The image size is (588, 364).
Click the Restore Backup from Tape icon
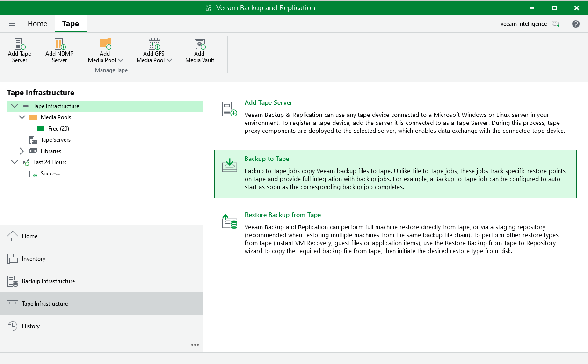(x=230, y=221)
